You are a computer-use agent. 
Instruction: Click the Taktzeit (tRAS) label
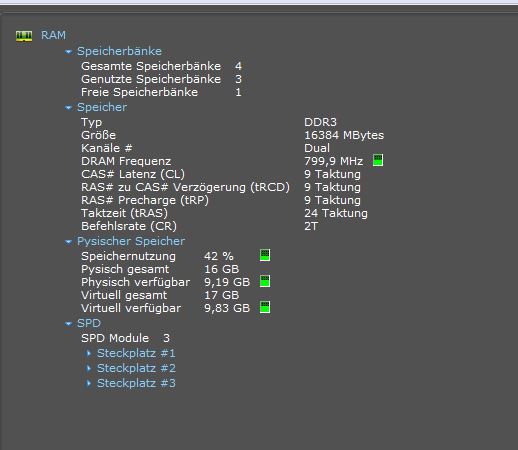(124, 213)
